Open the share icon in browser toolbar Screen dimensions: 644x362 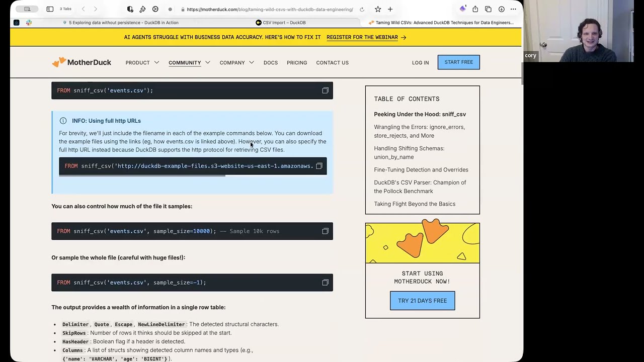click(x=475, y=9)
